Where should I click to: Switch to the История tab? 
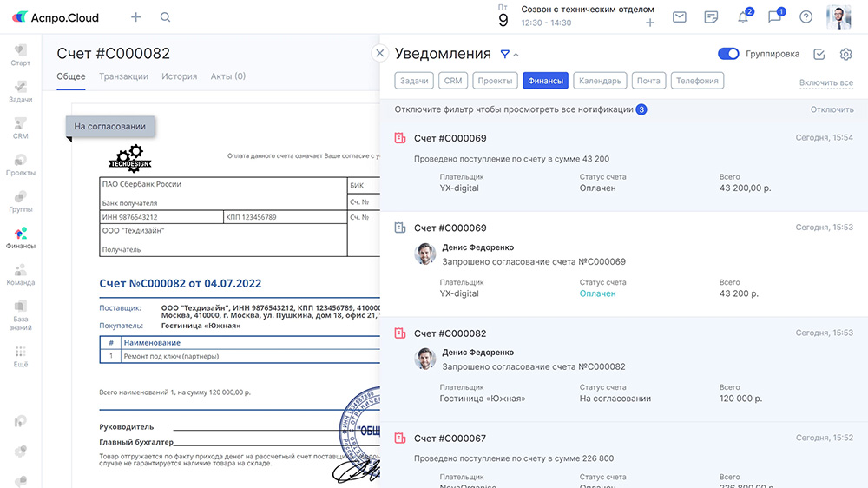[x=180, y=76]
